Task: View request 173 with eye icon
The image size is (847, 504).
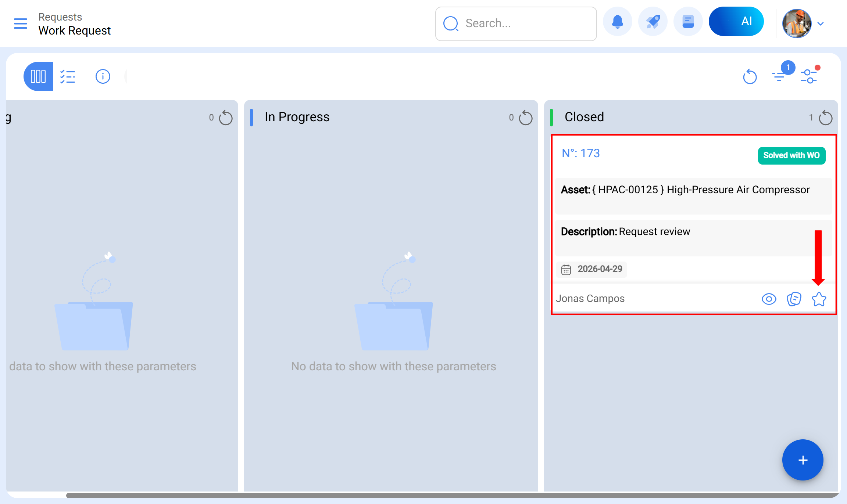Action: click(769, 299)
